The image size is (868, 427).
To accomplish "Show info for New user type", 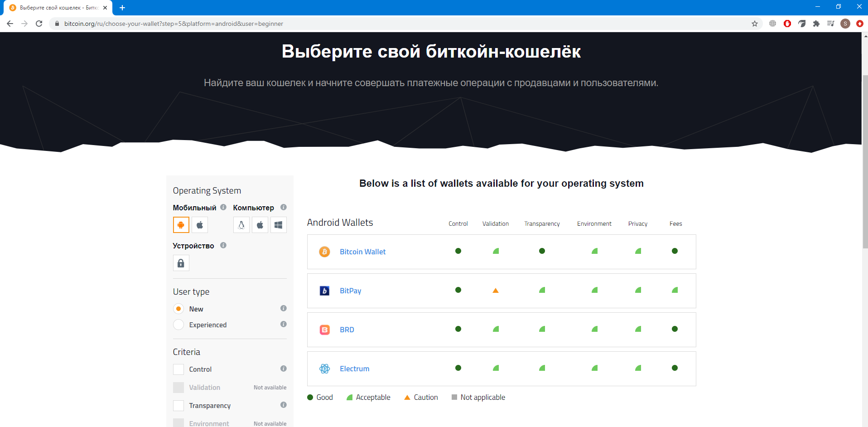I will pyautogui.click(x=284, y=308).
